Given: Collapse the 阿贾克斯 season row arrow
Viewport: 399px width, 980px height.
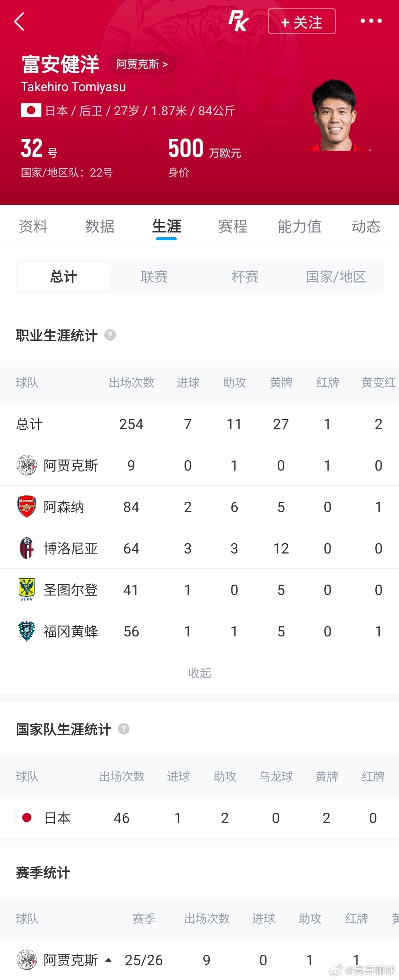Looking at the screenshot, I should click(x=108, y=960).
